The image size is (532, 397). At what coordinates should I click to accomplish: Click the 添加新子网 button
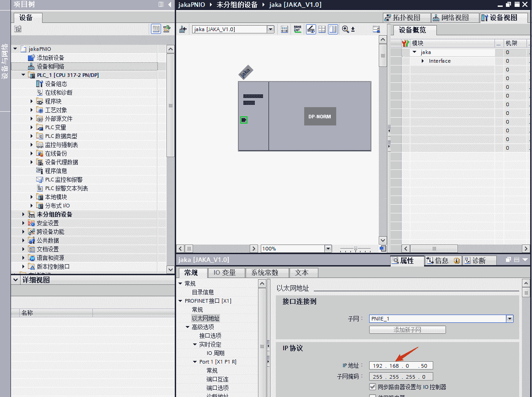pyautogui.click(x=407, y=330)
